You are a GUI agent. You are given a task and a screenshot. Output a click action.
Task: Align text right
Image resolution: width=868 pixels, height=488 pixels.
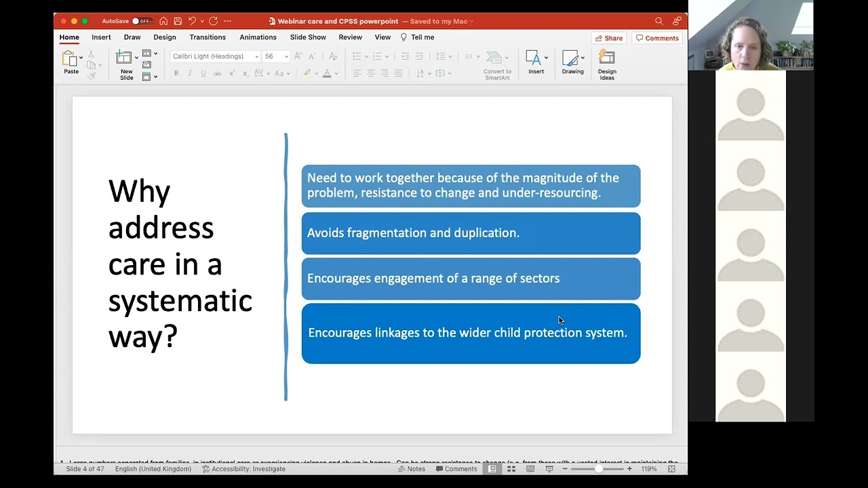384,73
